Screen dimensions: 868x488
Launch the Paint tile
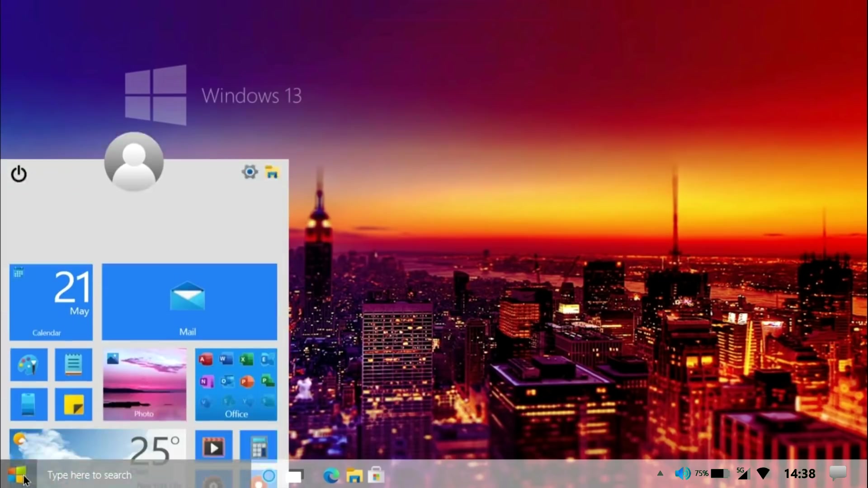click(28, 364)
